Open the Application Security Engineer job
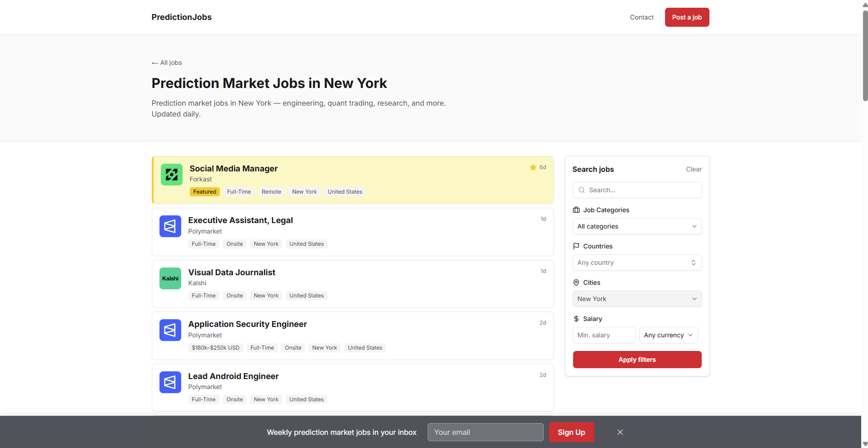The width and height of the screenshot is (868, 448). click(247, 324)
